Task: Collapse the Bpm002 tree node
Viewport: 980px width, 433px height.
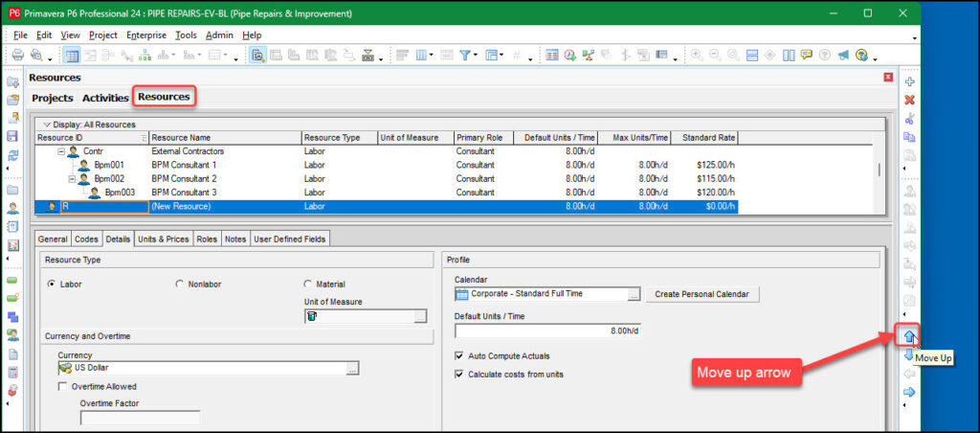Action: pyautogui.click(x=72, y=179)
